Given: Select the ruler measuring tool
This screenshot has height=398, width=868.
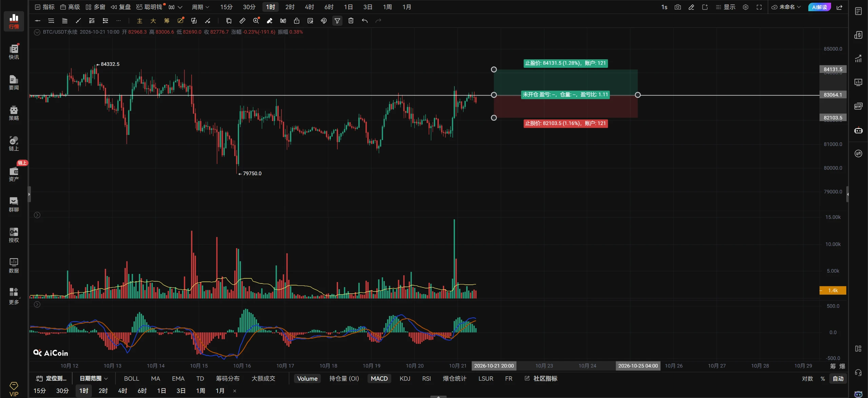Looking at the screenshot, I should point(242,21).
